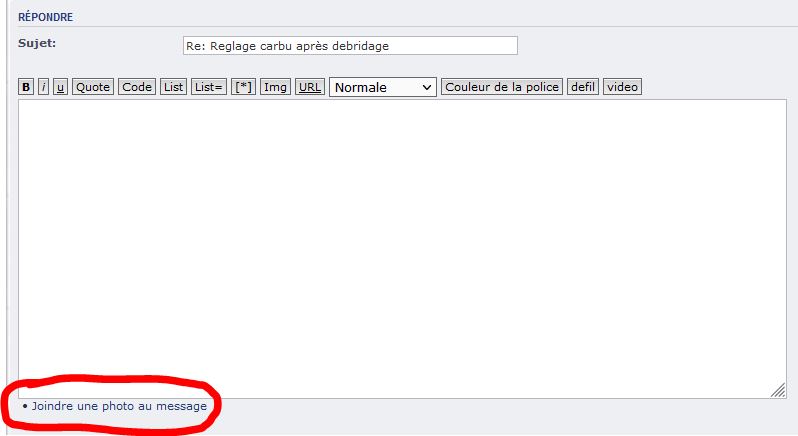Insert a Code BBCode tag

tap(137, 87)
